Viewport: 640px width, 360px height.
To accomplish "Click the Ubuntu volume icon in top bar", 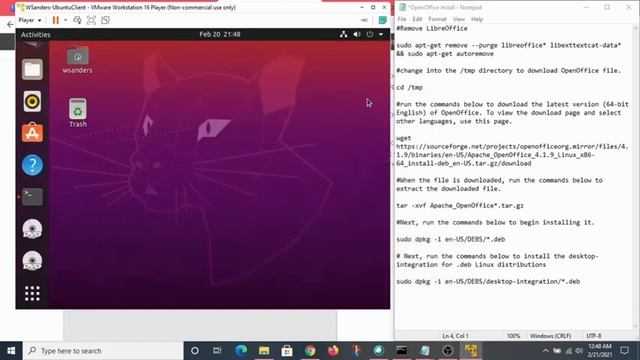I will pyautogui.click(x=357, y=34).
